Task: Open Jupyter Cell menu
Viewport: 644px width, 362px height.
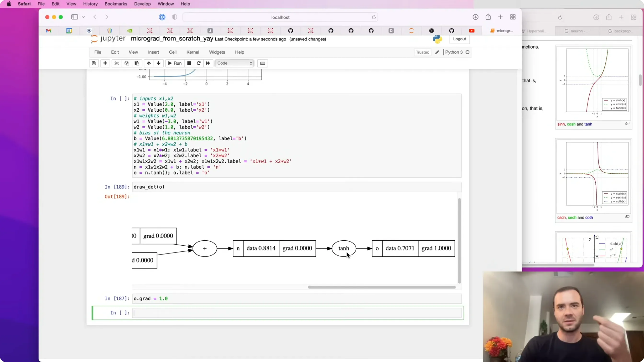Action: 173,52
